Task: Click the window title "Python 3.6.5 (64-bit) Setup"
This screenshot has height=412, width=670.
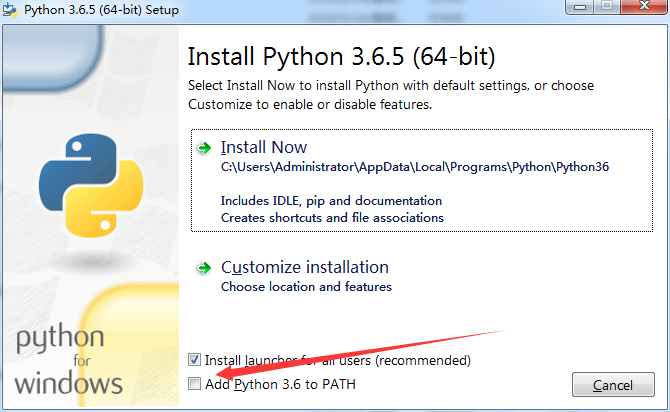Action: [x=94, y=10]
